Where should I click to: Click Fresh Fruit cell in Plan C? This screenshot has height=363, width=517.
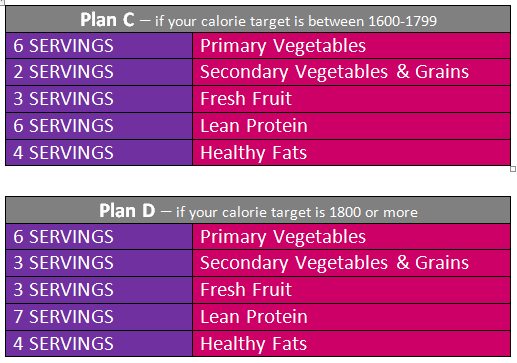[351, 99]
